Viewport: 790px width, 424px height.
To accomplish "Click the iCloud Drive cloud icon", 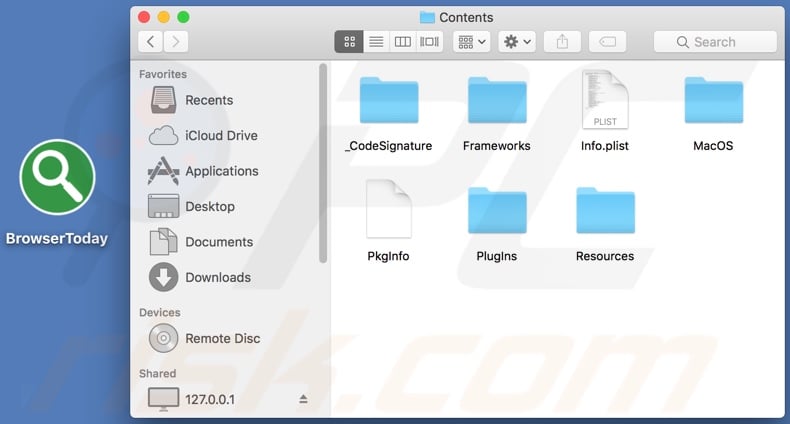I will [x=163, y=135].
